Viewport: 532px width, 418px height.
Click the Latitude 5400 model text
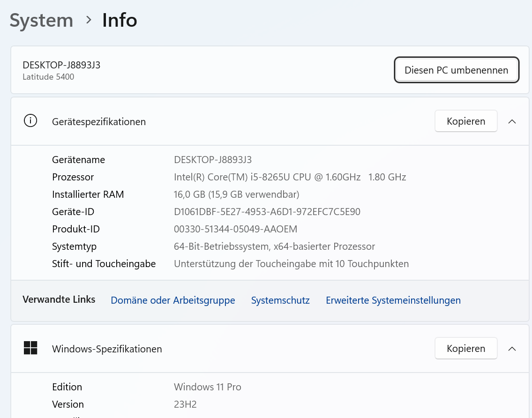(48, 77)
